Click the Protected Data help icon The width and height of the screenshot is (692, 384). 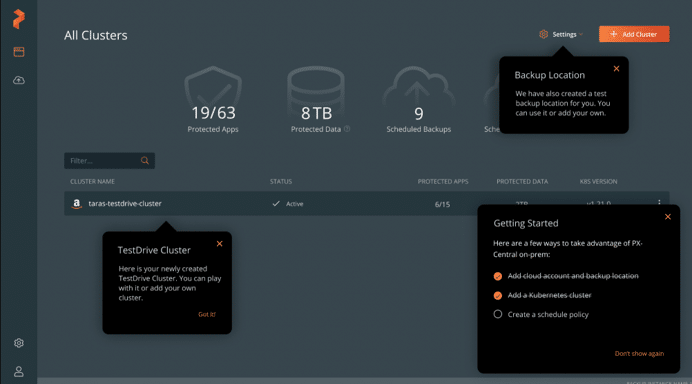[347, 129]
